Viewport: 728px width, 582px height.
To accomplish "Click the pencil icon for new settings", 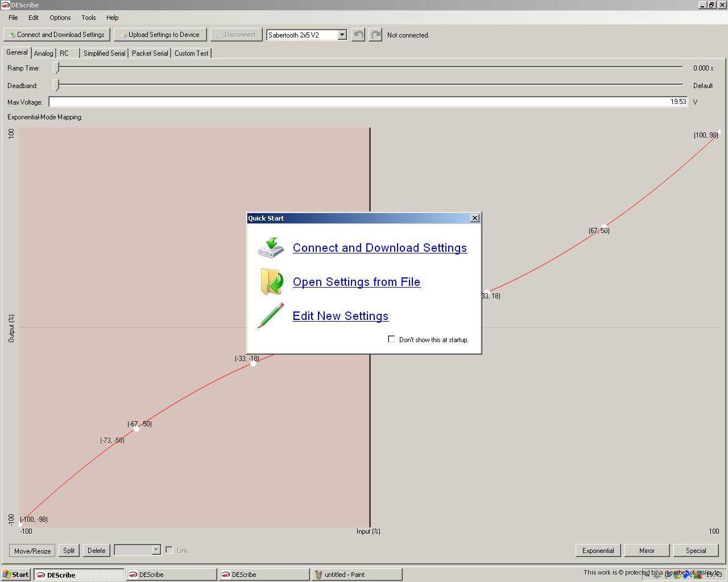I will [271, 315].
